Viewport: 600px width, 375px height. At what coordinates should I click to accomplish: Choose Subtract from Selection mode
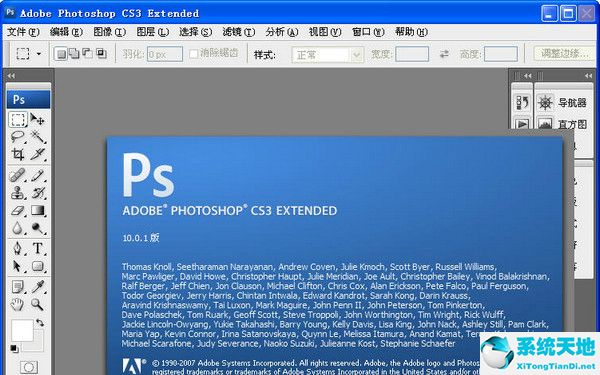[x=88, y=54]
